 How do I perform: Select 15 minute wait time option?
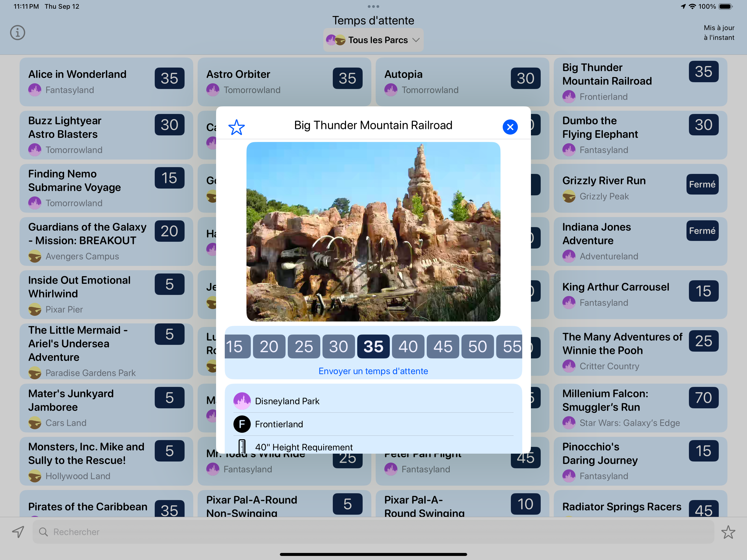point(238,346)
